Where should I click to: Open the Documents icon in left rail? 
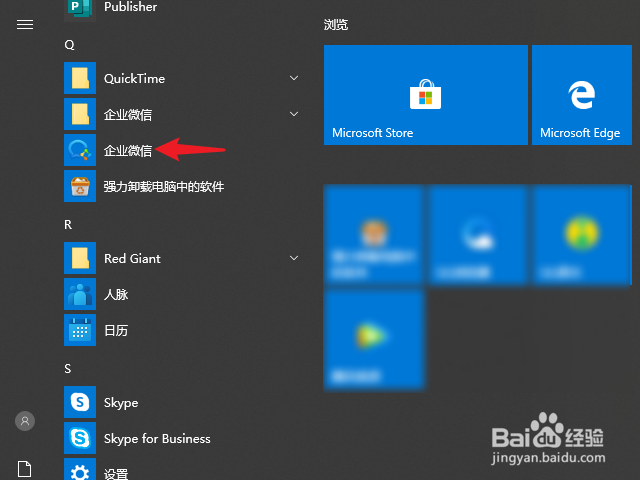[24, 469]
